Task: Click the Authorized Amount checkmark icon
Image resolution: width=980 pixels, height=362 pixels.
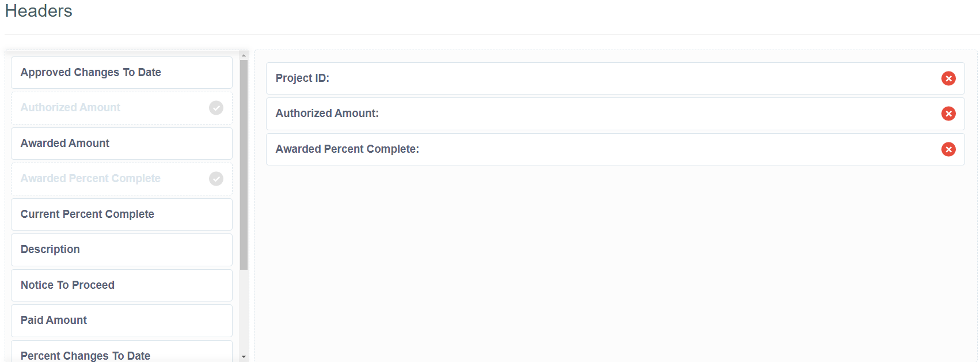Action: 216,108
